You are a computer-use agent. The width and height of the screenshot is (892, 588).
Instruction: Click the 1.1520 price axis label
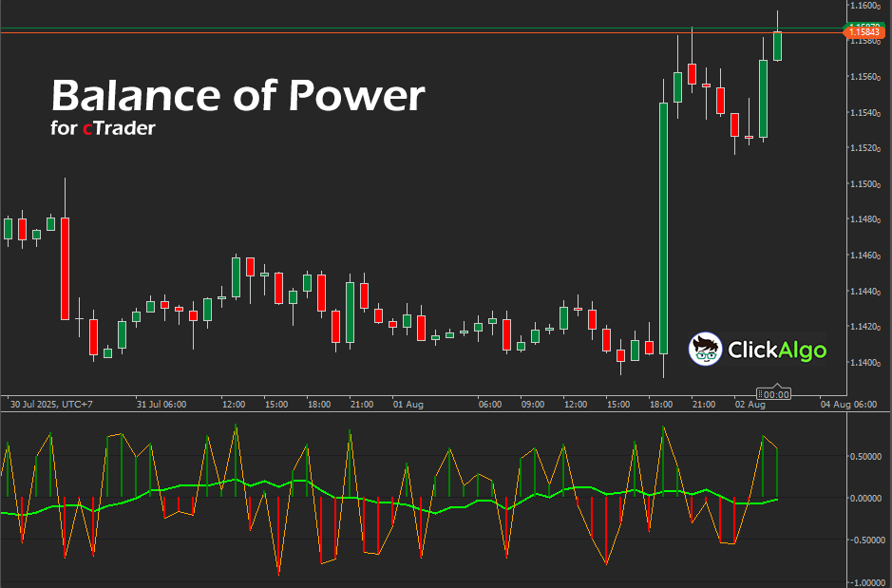(x=864, y=148)
